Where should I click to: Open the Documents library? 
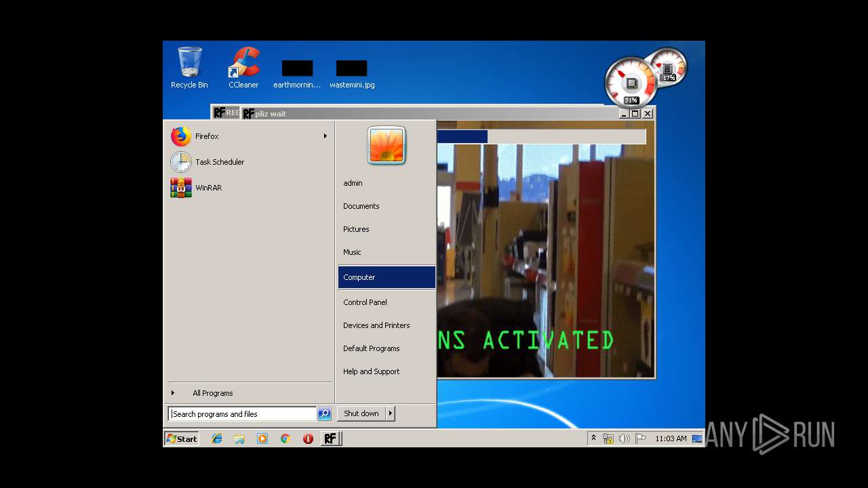point(387,206)
